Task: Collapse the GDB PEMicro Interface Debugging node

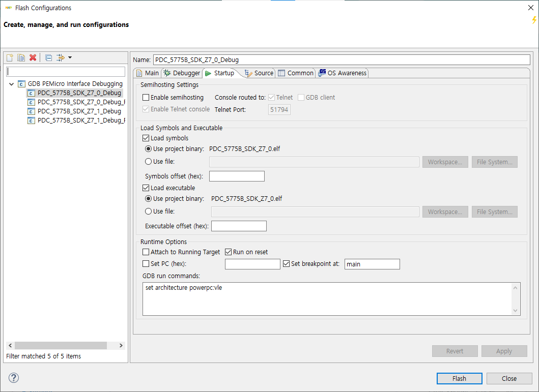Action: (x=11, y=83)
